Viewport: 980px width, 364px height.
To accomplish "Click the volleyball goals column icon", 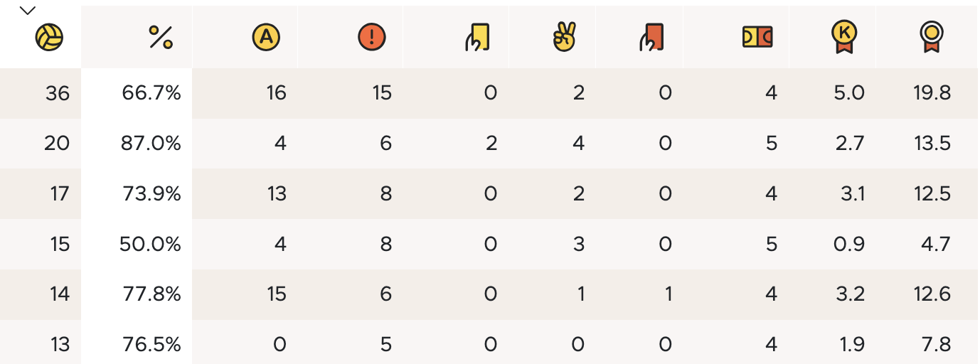I will [49, 38].
